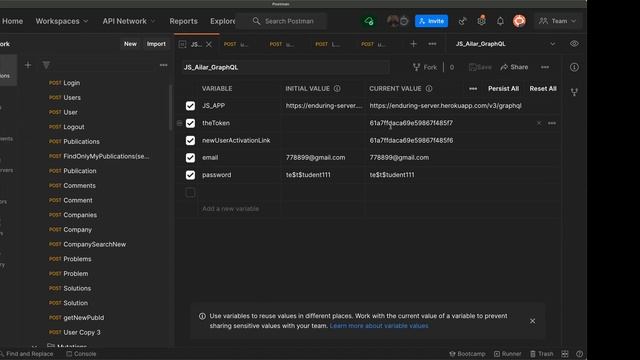
Task: Uncheck newUserActivationLink variable checkbox
Action: (190, 140)
